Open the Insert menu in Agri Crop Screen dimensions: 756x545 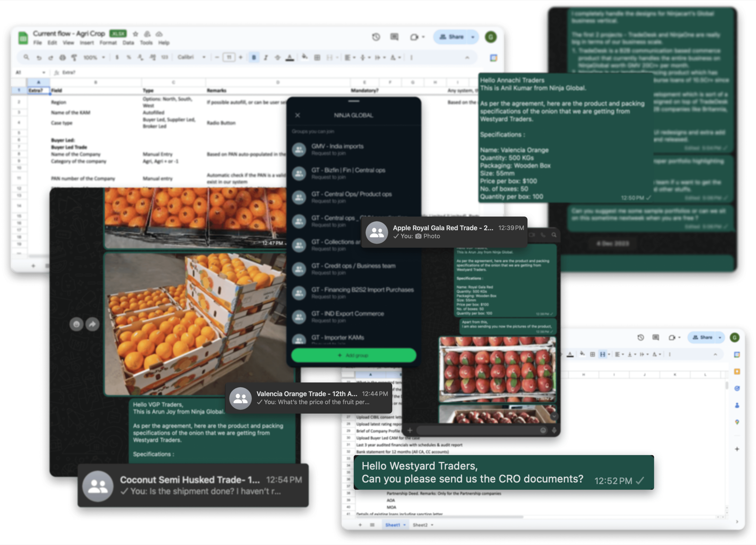pos(86,43)
